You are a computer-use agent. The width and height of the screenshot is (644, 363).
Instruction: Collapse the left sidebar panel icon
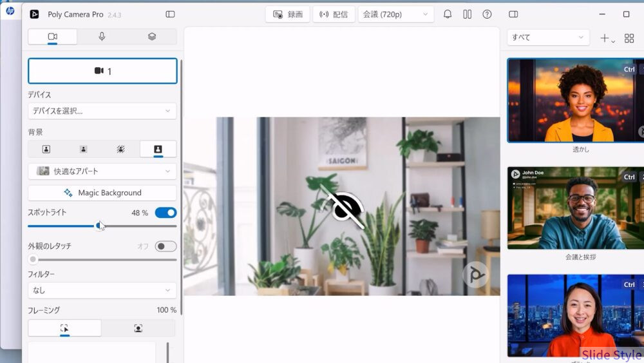(170, 14)
